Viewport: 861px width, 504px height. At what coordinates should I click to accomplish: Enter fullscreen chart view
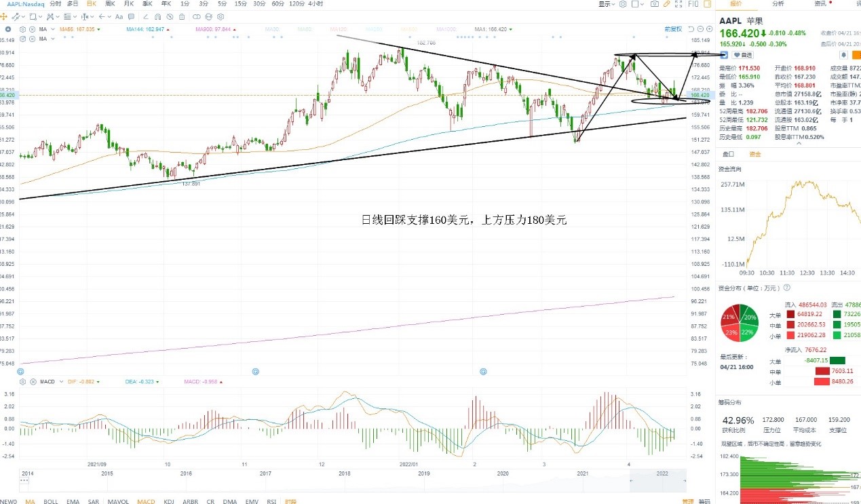click(678, 4)
